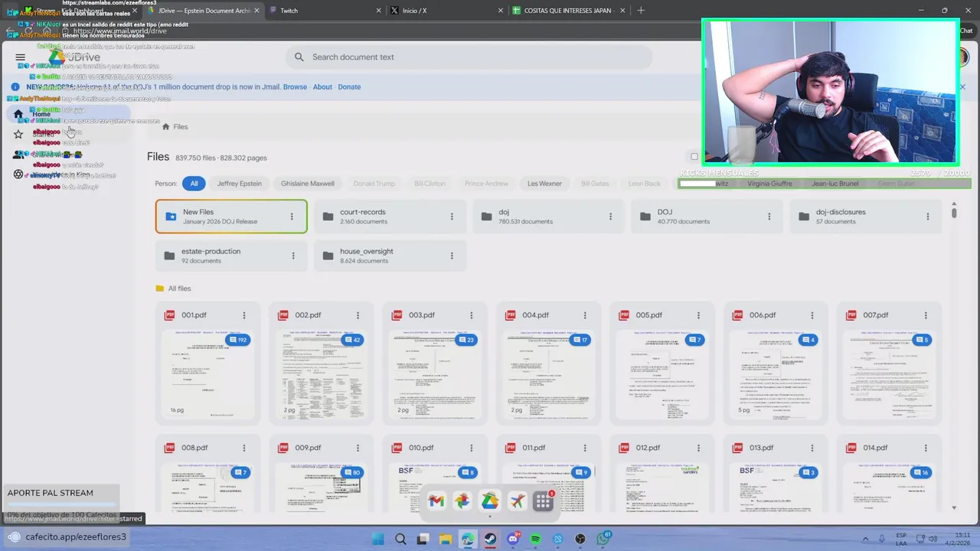Open the hamburger main menu
This screenshot has width=980, height=551.
tap(20, 57)
